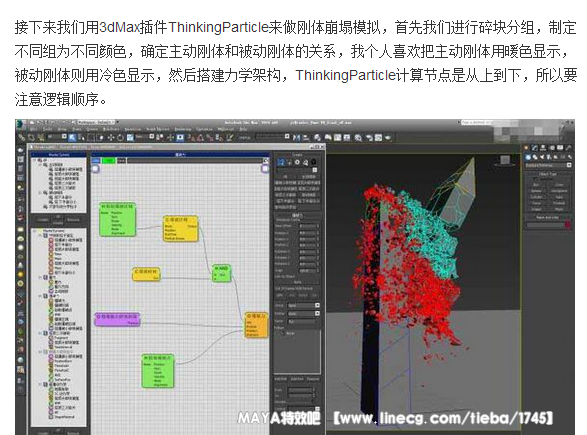This screenshot has height=435, width=587.
Task: Switch to the Modify command panel tab
Action: click(x=535, y=147)
